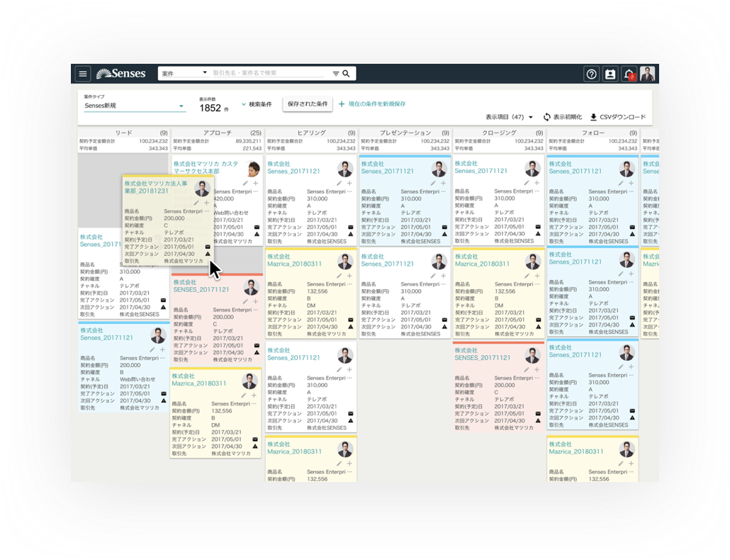The image size is (730, 560).
Task: Click the mail icon on the Mazrica_20180311 card in クロージング
Action: 538,320
